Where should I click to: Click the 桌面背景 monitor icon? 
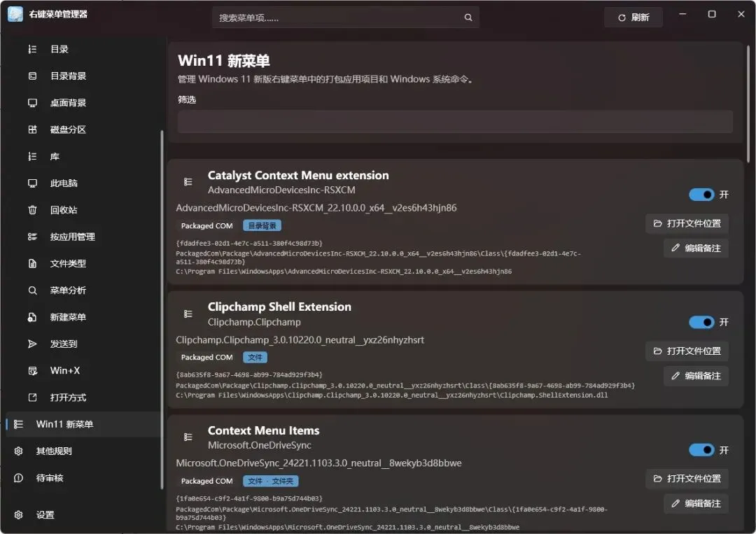pos(32,103)
